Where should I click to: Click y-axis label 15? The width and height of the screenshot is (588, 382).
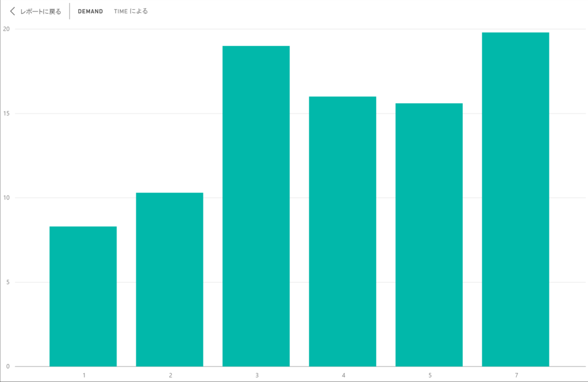click(6, 114)
